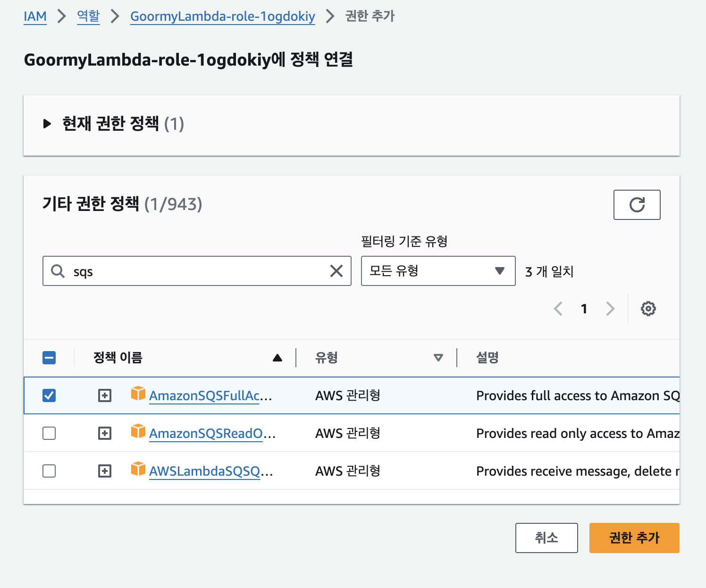706x588 pixels.
Task: Click the 취소 cancel button
Action: (x=546, y=538)
